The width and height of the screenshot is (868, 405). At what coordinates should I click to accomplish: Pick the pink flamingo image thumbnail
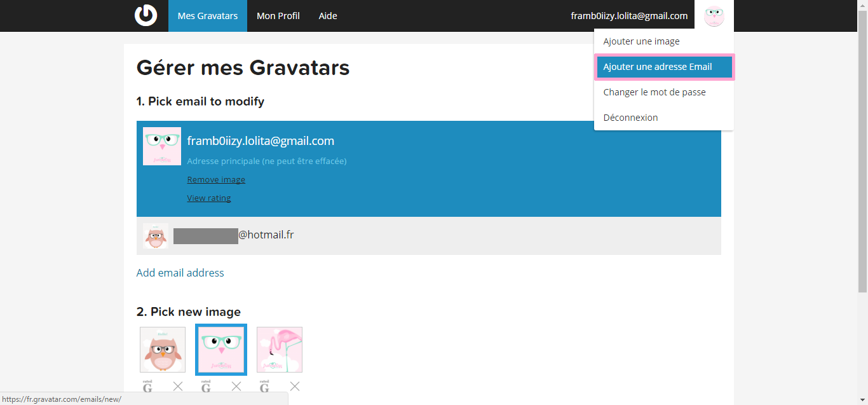280,350
